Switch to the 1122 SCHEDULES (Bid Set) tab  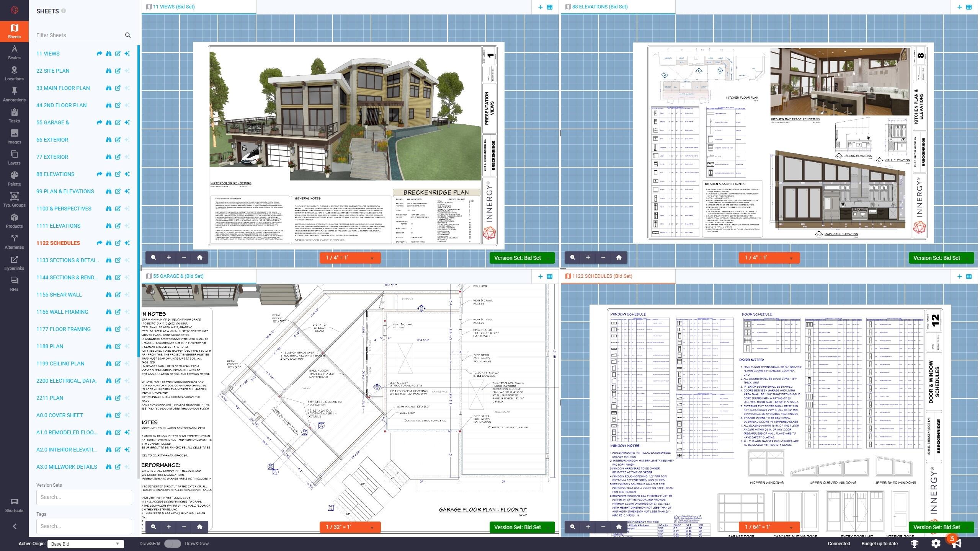click(x=602, y=276)
